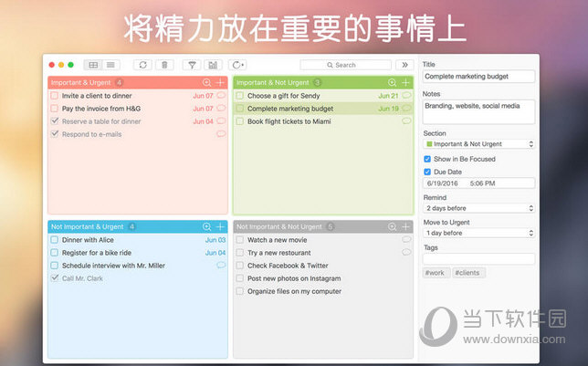
Task: Click the trash delete icon
Action: [164, 65]
